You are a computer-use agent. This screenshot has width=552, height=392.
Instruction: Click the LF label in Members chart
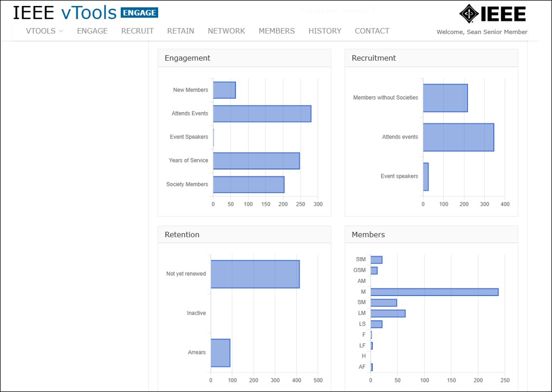(362, 345)
